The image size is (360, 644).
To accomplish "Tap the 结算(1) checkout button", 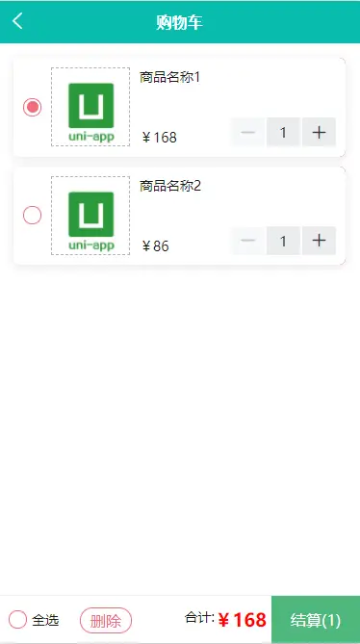I will point(316,620).
